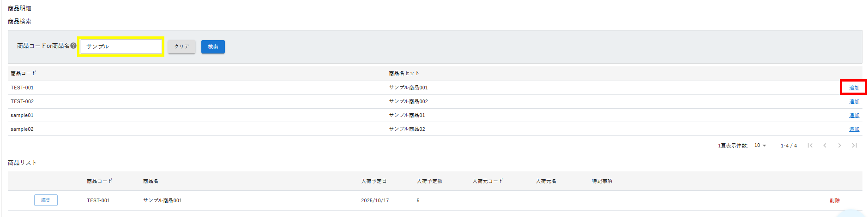Click 追加 for the TEST-001 row
This screenshot has height=217, width=868.
(854, 88)
